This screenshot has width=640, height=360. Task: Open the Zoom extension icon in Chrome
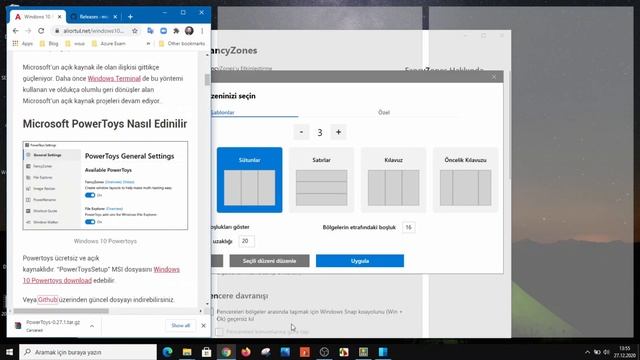coord(163,31)
